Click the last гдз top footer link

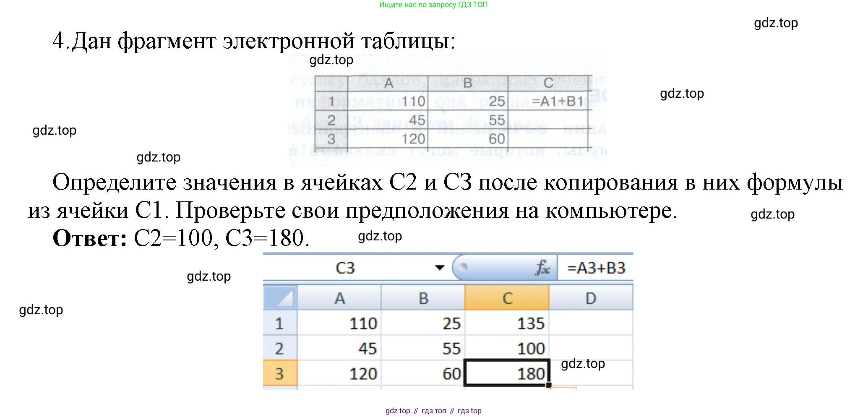pos(469,411)
